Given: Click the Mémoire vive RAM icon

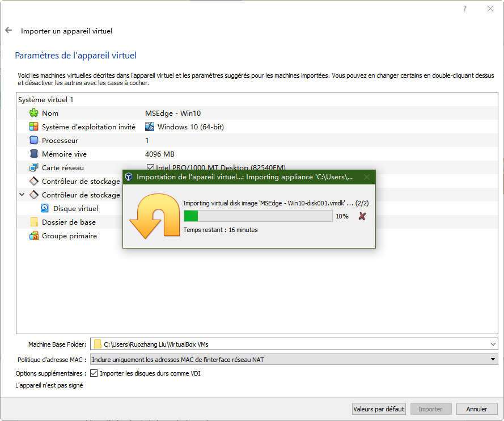Looking at the screenshot, I should tap(34, 154).
